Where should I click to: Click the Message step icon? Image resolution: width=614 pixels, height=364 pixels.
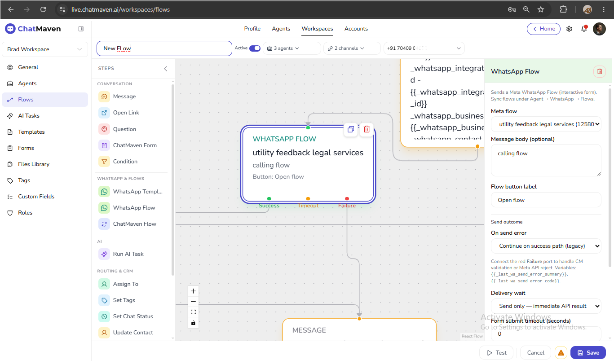[104, 96]
